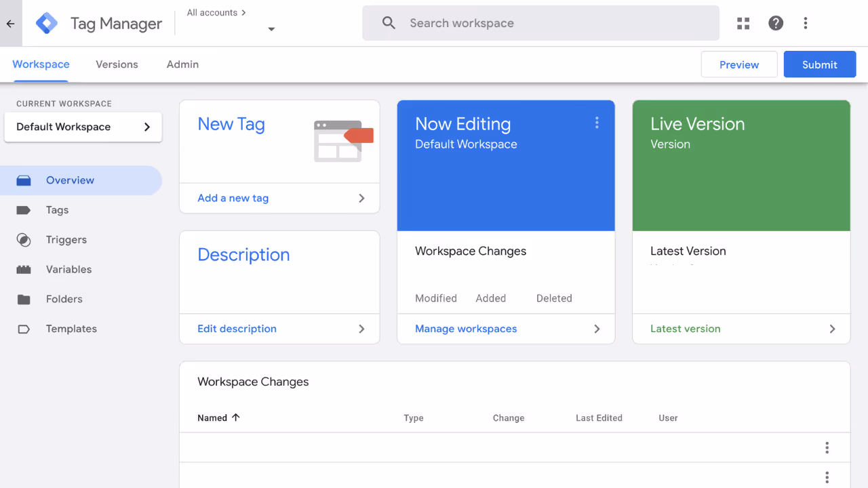The image size is (868, 488).
Task: Open the Now Editing card options menu
Action: 597,123
